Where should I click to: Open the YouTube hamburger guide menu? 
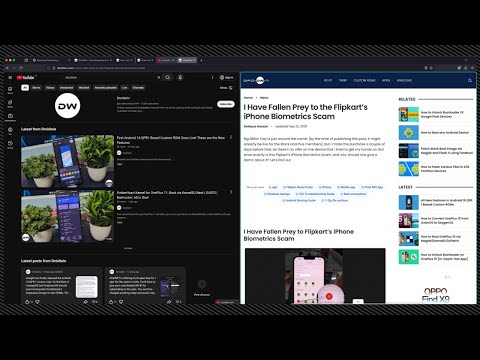tap(10, 77)
